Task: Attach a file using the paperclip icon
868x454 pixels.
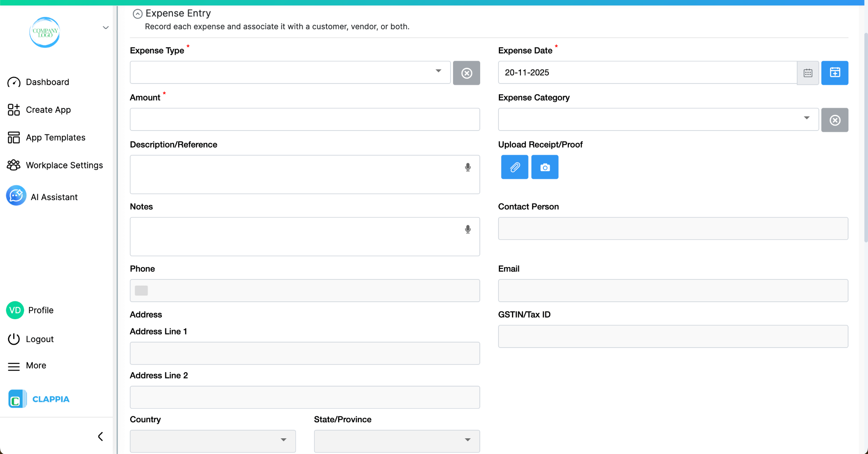Action: (x=514, y=167)
